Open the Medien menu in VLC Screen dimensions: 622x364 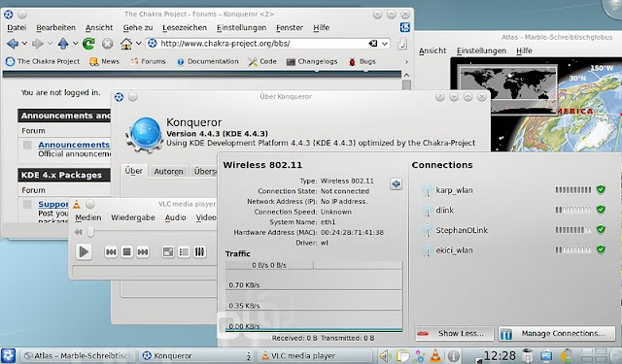88,217
